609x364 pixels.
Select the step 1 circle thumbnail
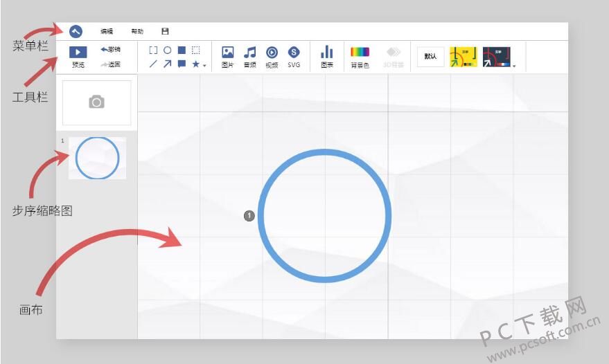(x=97, y=158)
